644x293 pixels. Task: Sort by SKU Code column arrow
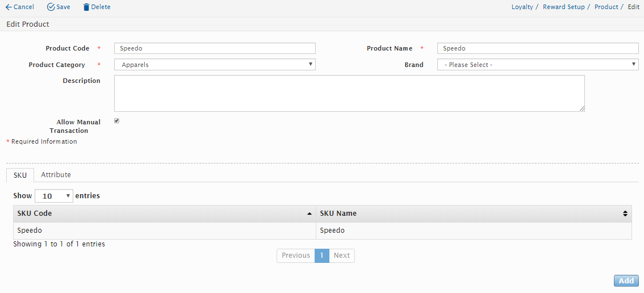click(x=309, y=214)
